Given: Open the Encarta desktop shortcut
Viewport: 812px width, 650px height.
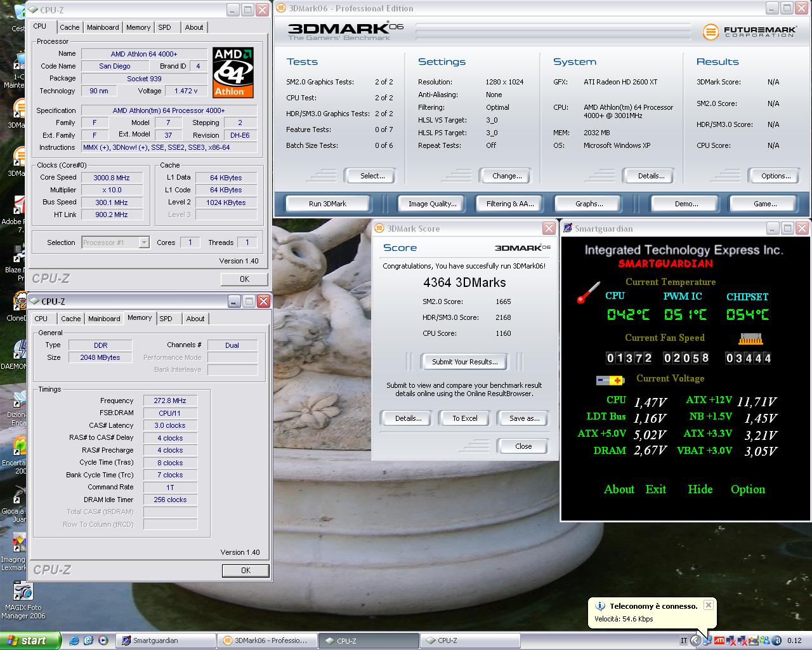Looking at the screenshot, I should click(x=20, y=446).
